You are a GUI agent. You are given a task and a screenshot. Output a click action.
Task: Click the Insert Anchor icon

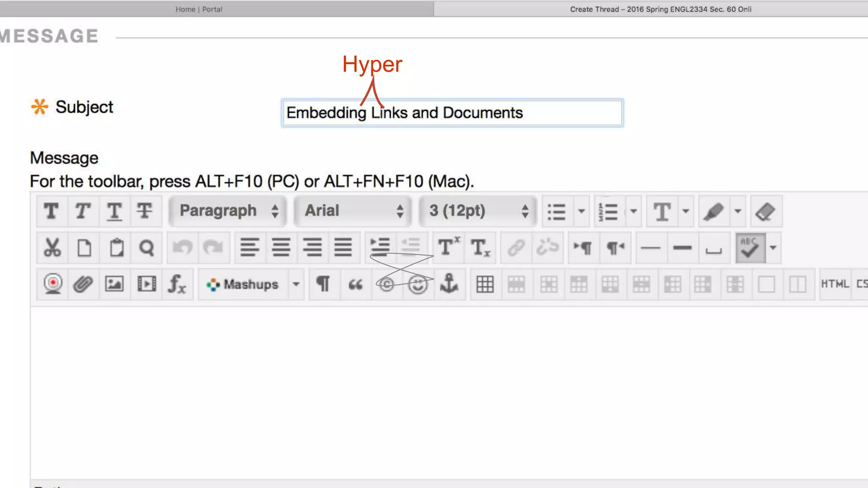coord(449,284)
